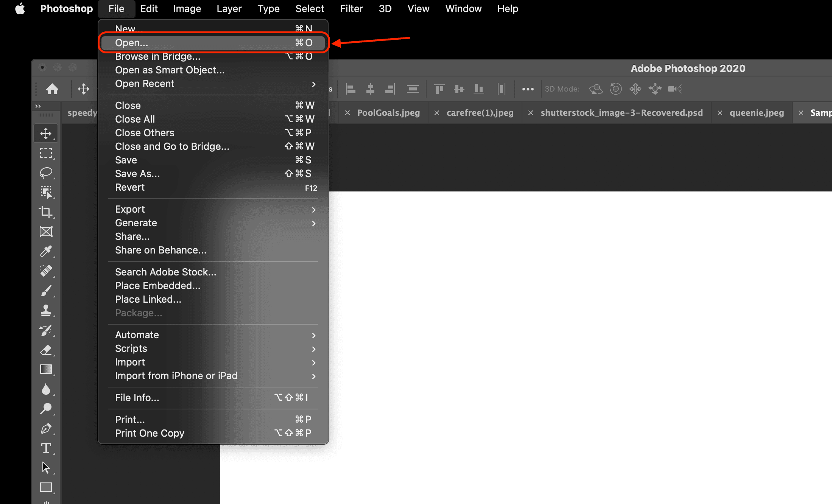
Task: Select the Crop tool
Action: click(x=46, y=212)
